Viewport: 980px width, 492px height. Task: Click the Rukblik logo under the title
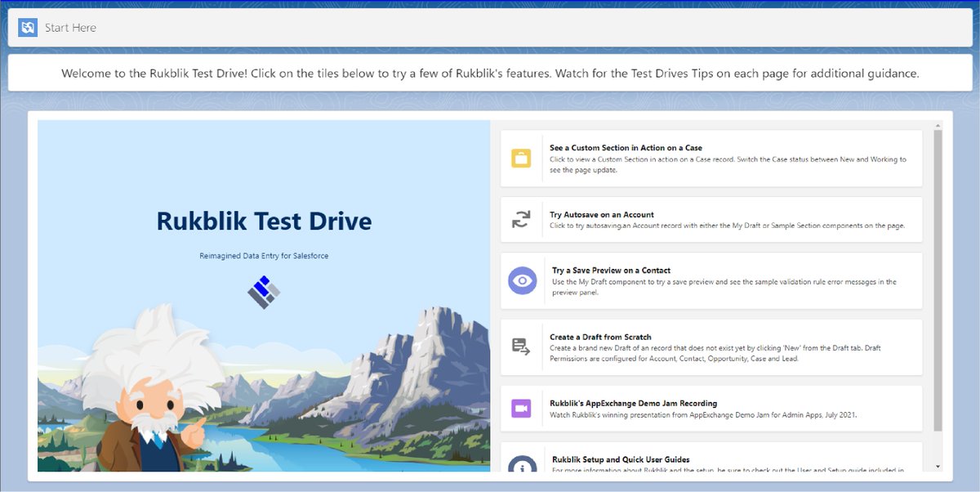pyautogui.click(x=264, y=292)
